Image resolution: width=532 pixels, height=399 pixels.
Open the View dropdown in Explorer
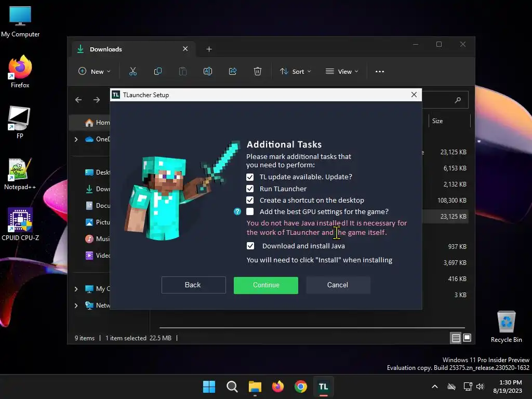[x=342, y=72]
